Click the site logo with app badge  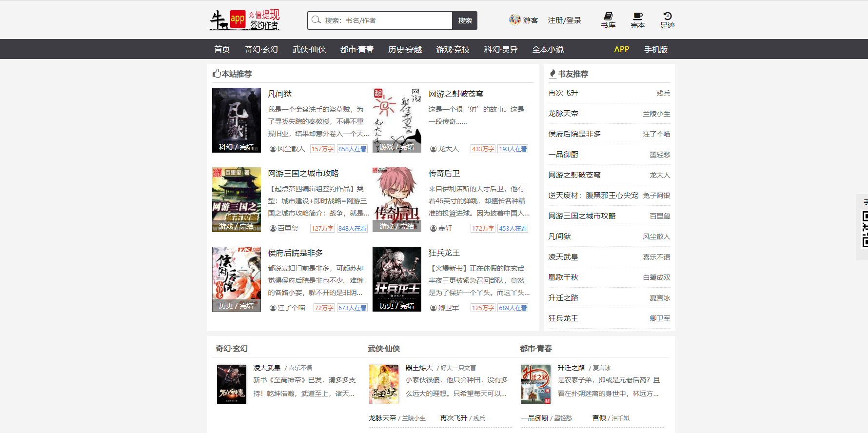pos(245,20)
